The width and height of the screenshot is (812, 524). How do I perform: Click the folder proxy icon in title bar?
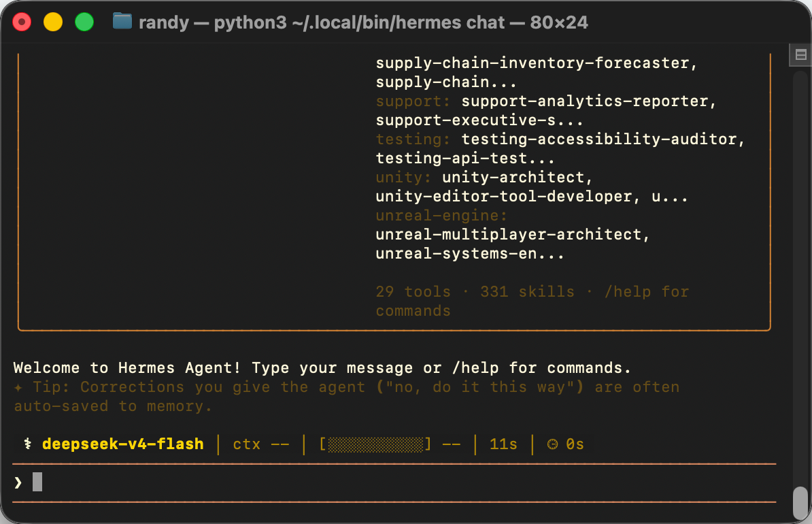[122, 21]
